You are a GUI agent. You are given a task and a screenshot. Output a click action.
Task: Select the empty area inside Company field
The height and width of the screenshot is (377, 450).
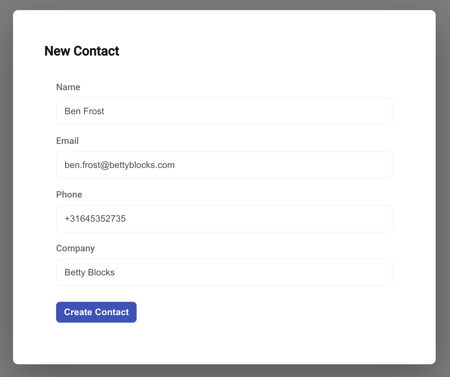pos(253,272)
